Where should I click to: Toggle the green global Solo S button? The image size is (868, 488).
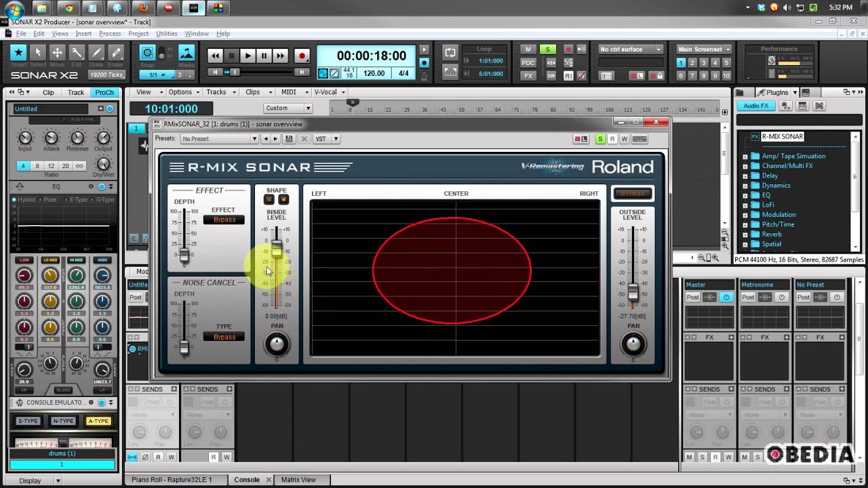click(547, 49)
